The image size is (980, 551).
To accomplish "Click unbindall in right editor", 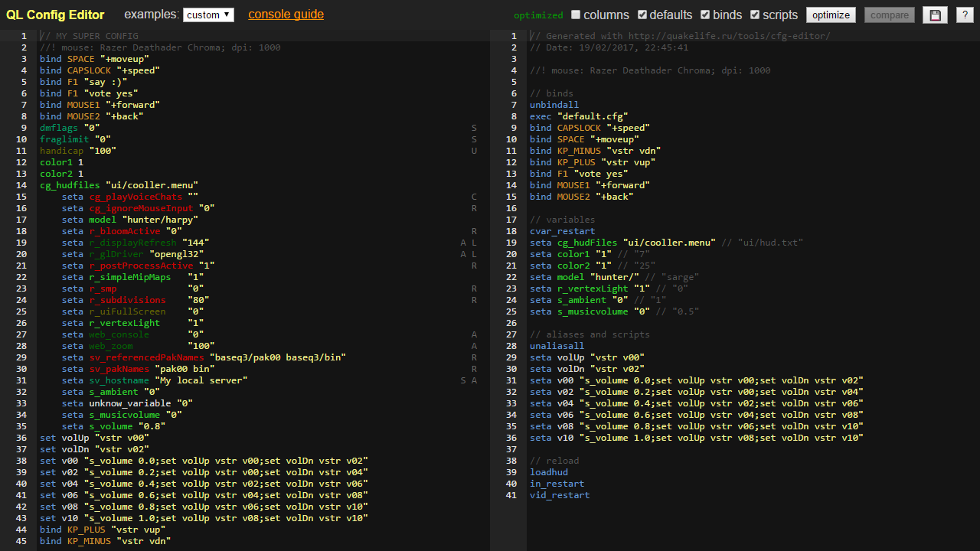I will [x=554, y=105].
